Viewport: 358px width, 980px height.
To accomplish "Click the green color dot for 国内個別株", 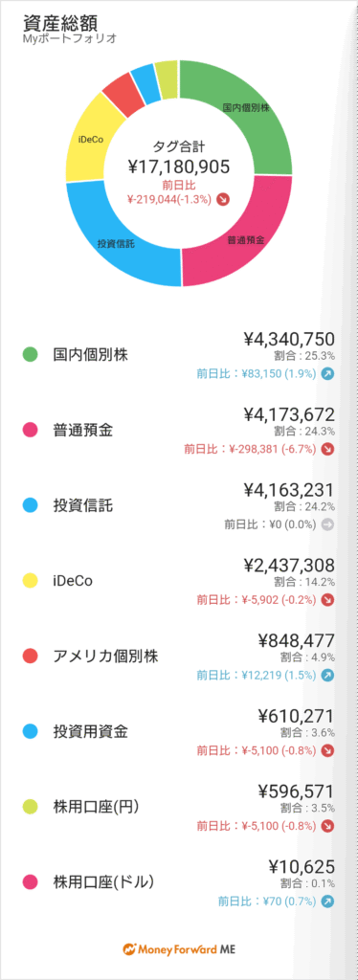I will (30, 356).
